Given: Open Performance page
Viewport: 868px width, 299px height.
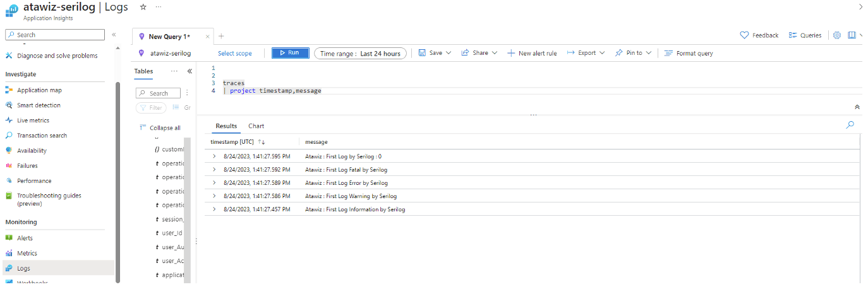Looking at the screenshot, I should (34, 181).
